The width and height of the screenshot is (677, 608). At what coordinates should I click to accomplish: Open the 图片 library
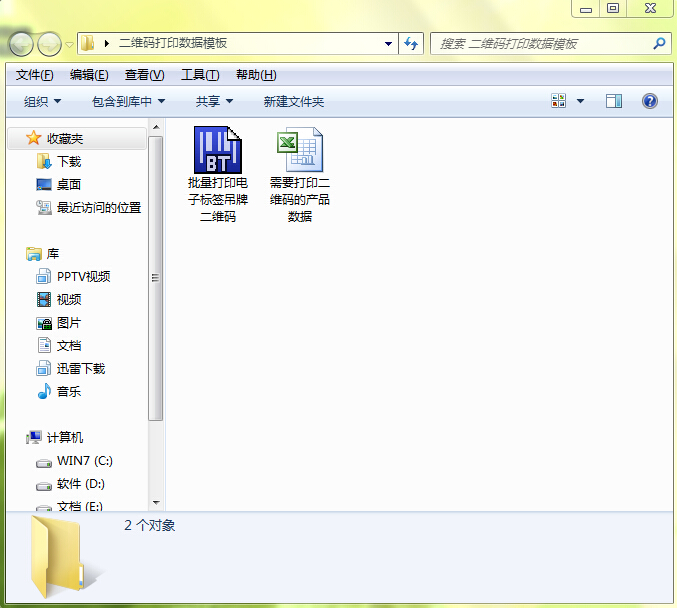tap(69, 323)
